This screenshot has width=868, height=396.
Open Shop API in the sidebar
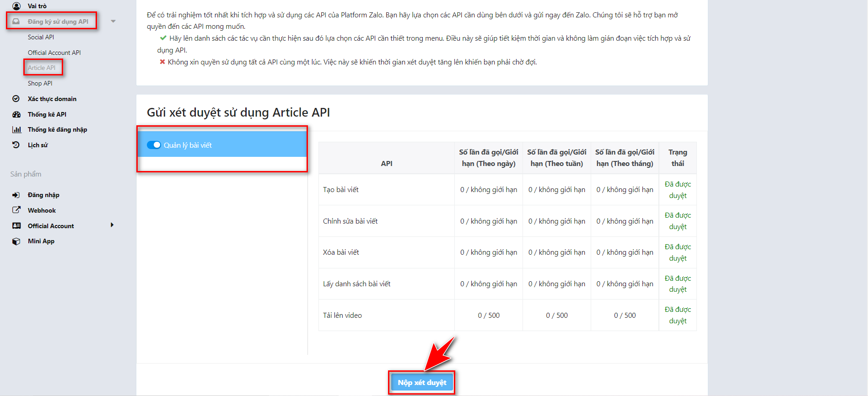[x=40, y=83]
